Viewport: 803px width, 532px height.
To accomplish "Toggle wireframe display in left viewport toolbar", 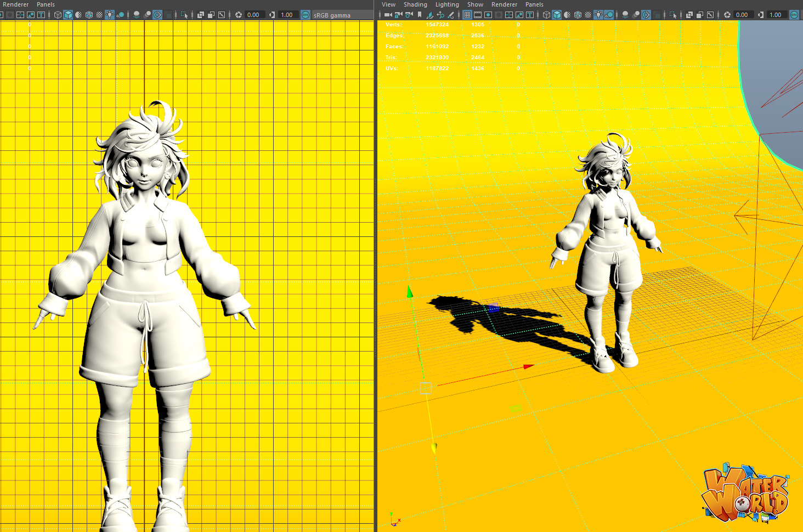I will tap(58, 15).
